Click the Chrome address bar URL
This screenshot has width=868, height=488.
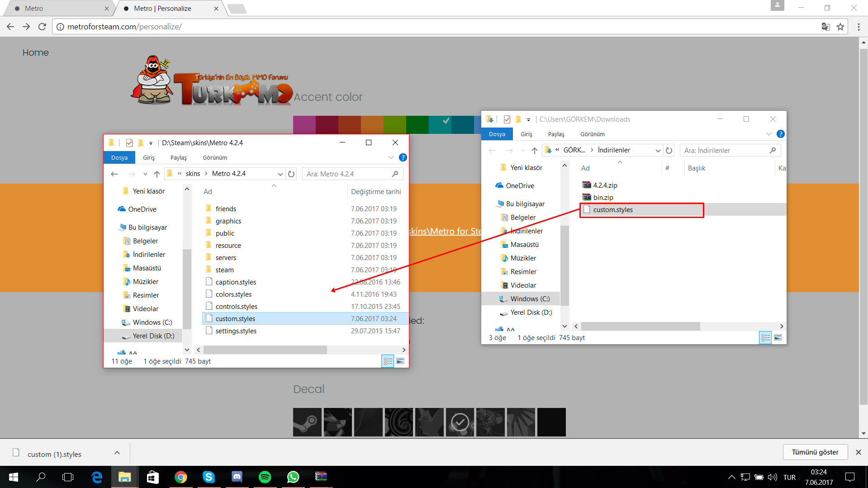tap(124, 27)
